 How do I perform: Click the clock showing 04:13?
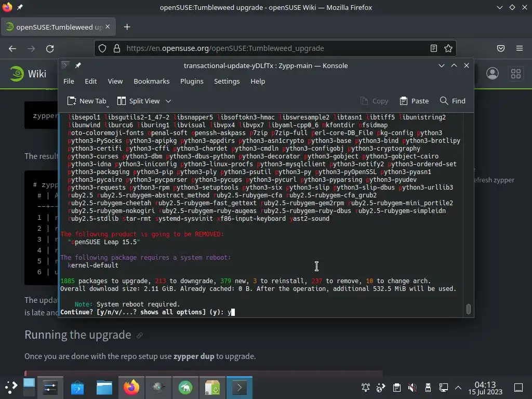pyautogui.click(x=485, y=388)
